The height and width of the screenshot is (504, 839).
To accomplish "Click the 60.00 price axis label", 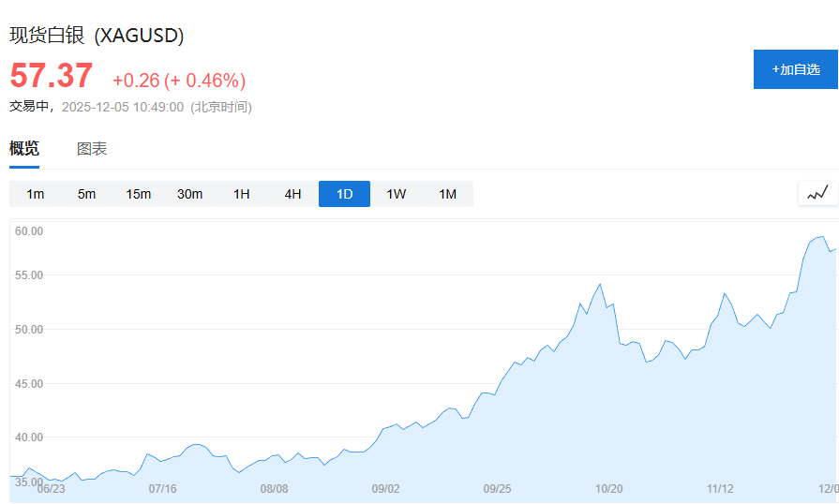I will (30, 230).
